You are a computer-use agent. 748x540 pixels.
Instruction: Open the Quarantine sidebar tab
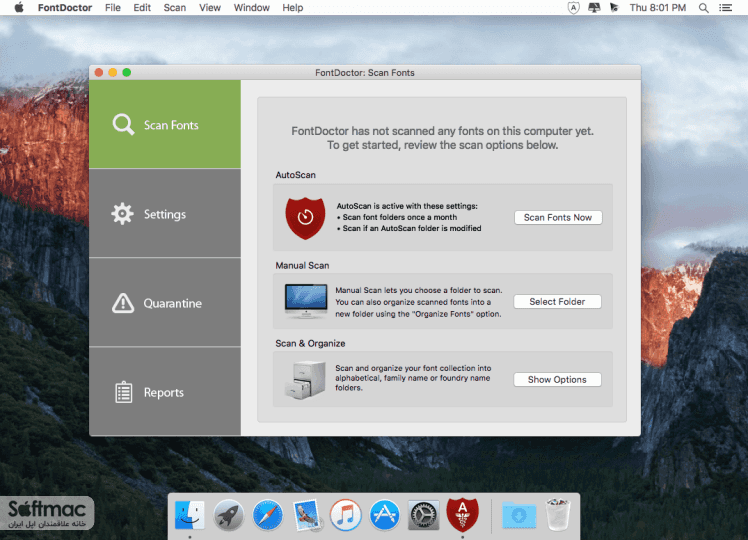[165, 303]
